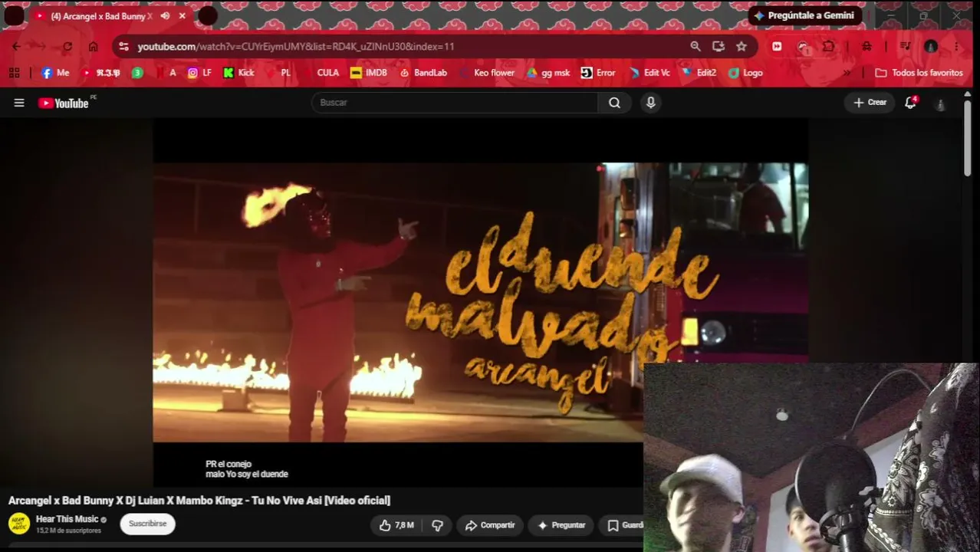Open the Edit2 bookmark

(x=699, y=73)
